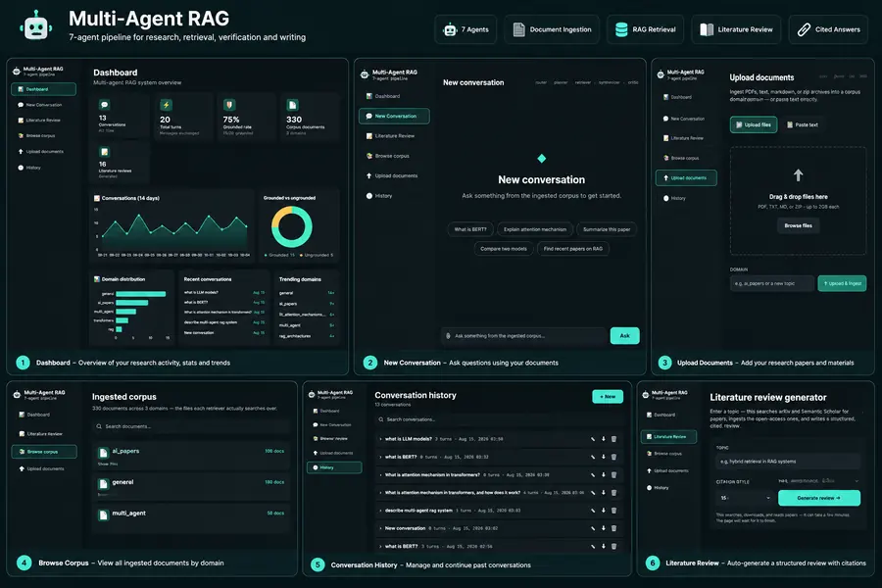Pick the 'Compare two models' suggestion chip
The width and height of the screenshot is (882, 588).
pos(504,249)
